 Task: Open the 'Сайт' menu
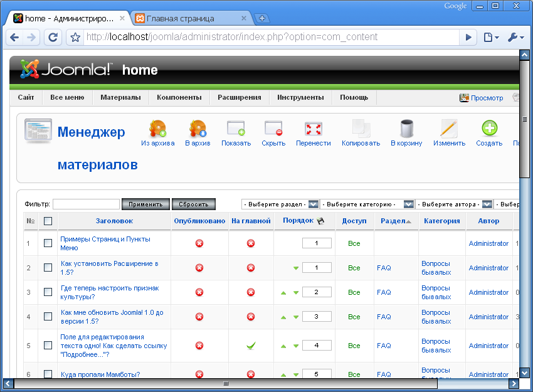(x=26, y=97)
